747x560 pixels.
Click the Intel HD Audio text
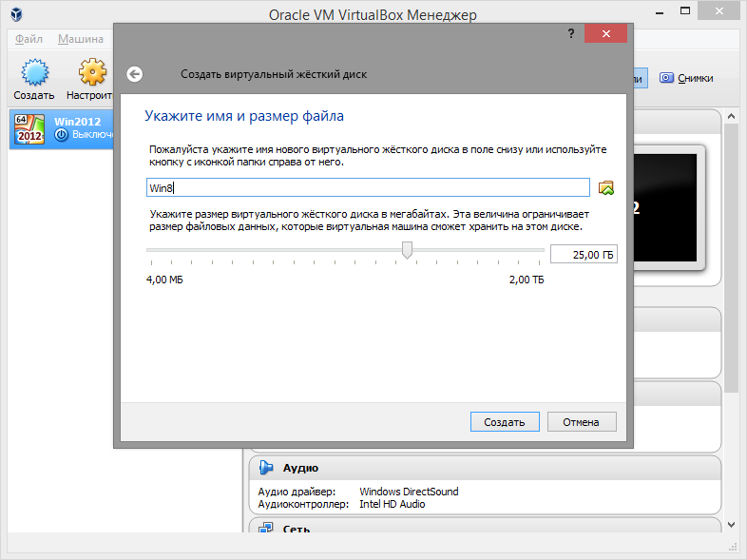pyautogui.click(x=393, y=504)
